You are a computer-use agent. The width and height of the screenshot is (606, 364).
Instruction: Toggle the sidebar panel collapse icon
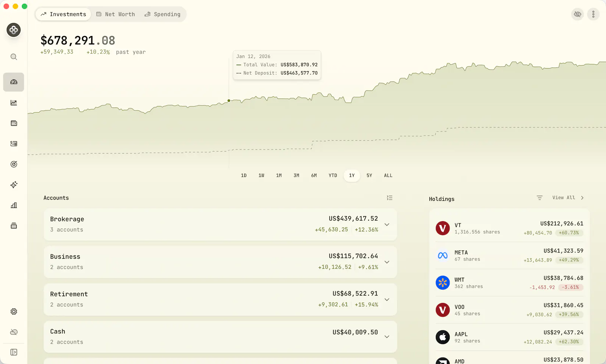(14, 352)
